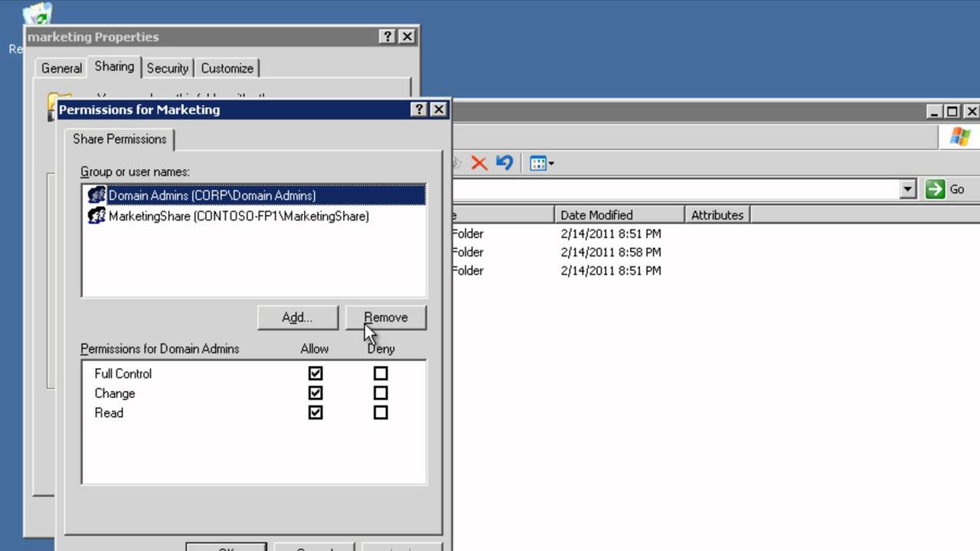This screenshot has height=551, width=980.
Task: Select MarketingShare (CONTOSO-FP1\MarketingShare) entry
Action: click(254, 216)
